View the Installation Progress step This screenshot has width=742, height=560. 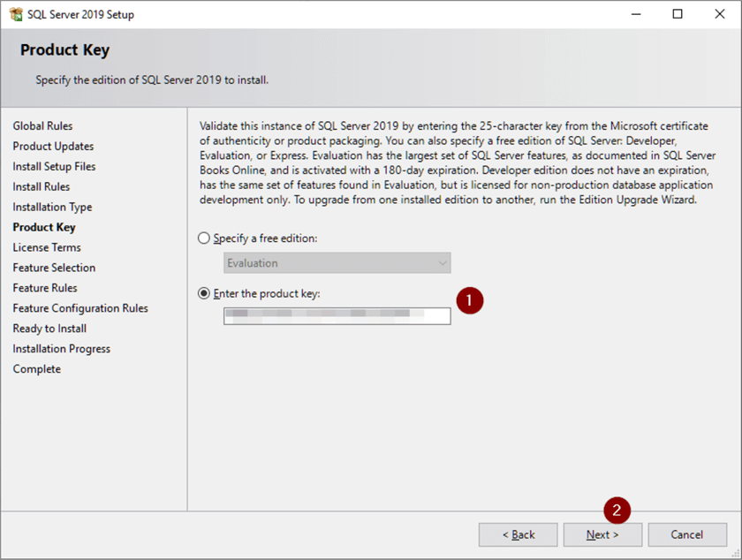click(x=61, y=349)
